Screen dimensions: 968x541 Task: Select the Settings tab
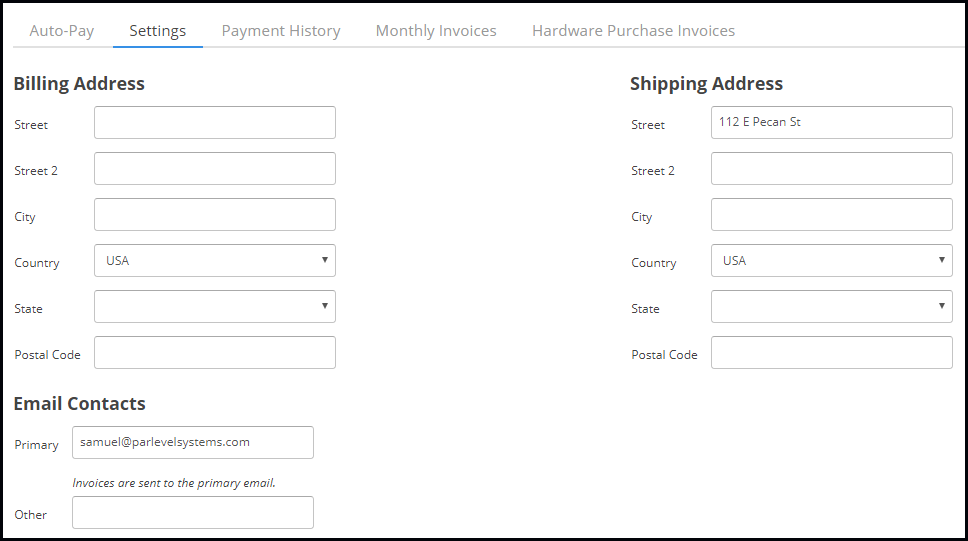[157, 31]
